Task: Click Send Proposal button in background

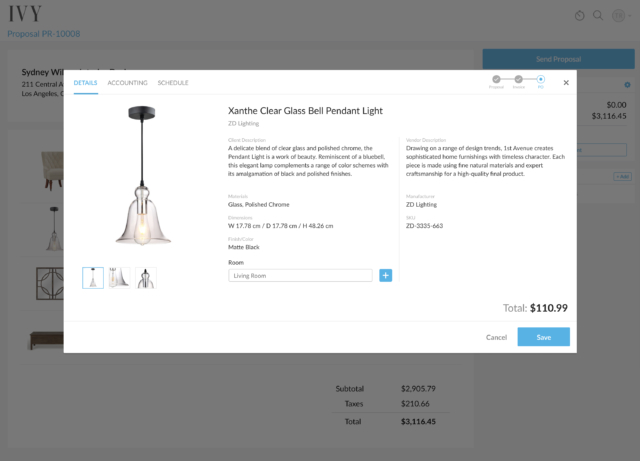Action: click(x=558, y=59)
